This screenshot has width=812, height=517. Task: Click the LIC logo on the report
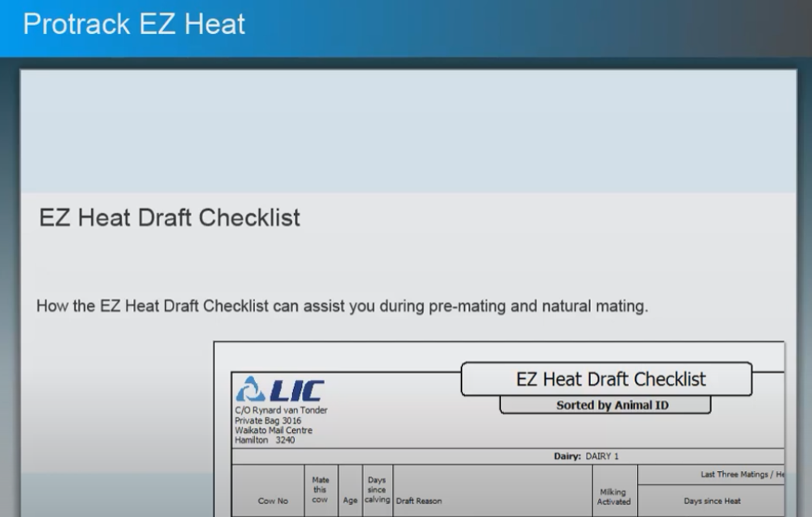pos(279,389)
